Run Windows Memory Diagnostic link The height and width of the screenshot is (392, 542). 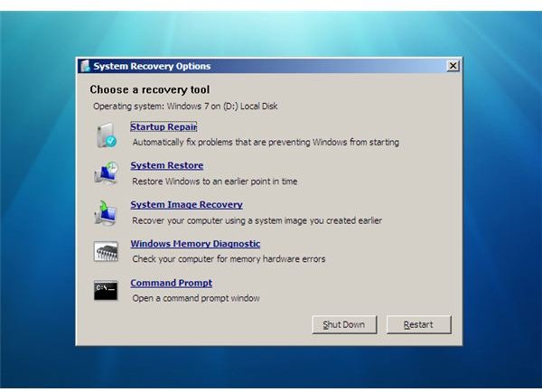tap(195, 244)
